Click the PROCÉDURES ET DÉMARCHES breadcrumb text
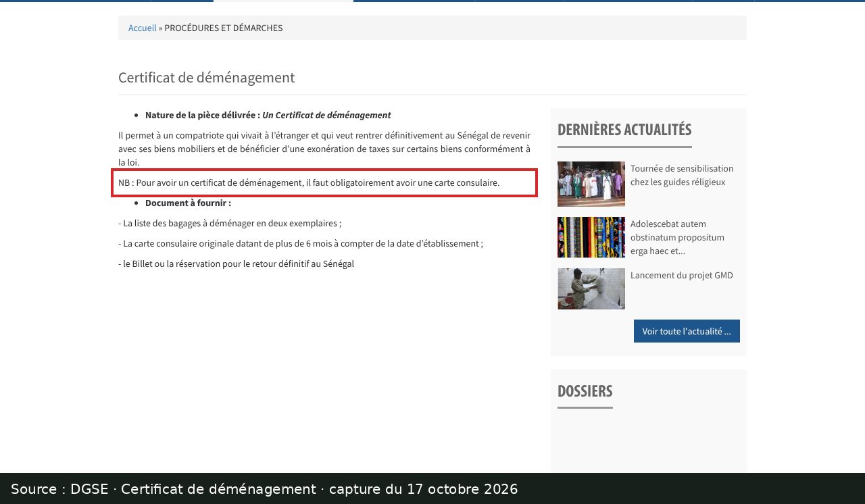The width and height of the screenshot is (865, 504). 224,28
